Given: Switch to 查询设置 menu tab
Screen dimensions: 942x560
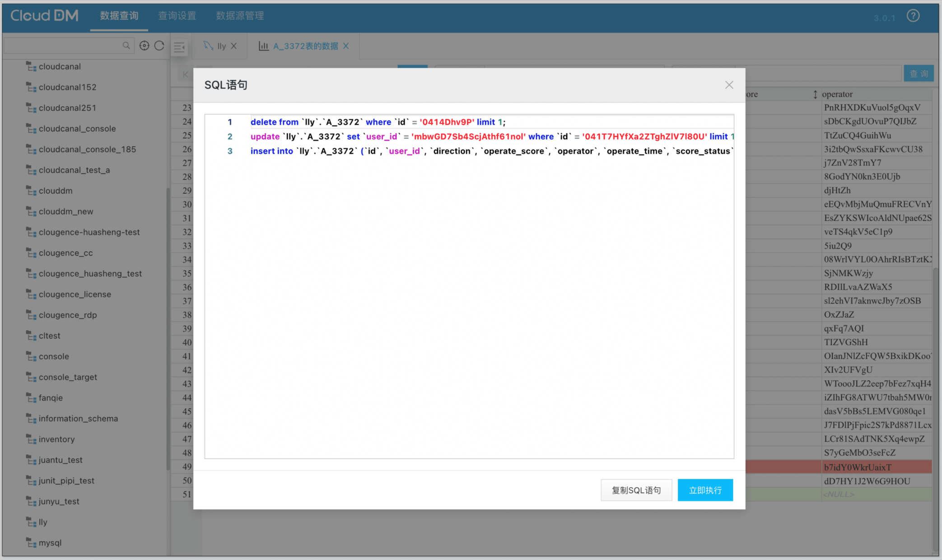Looking at the screenshot, I should click(x=177, y=16).
